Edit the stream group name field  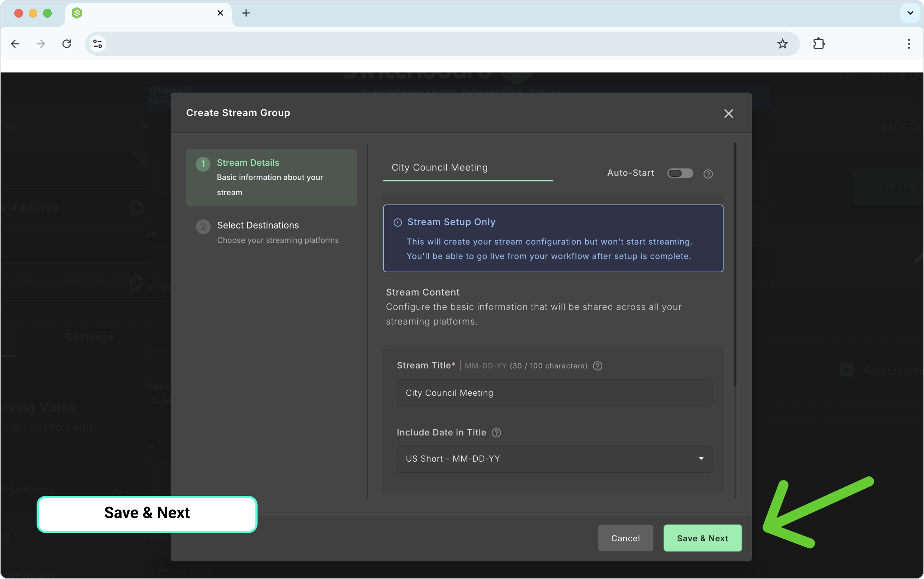(x=468, y=168)
